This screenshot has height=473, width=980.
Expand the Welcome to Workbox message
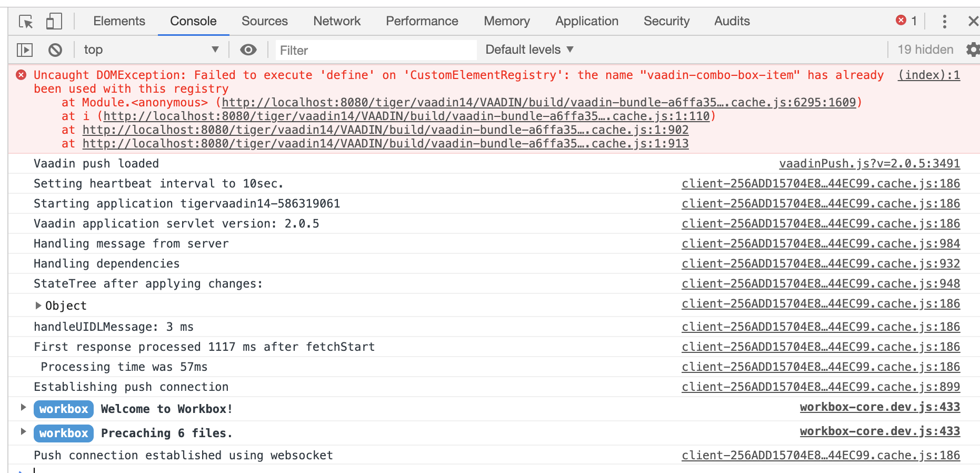tap(23, 407)
